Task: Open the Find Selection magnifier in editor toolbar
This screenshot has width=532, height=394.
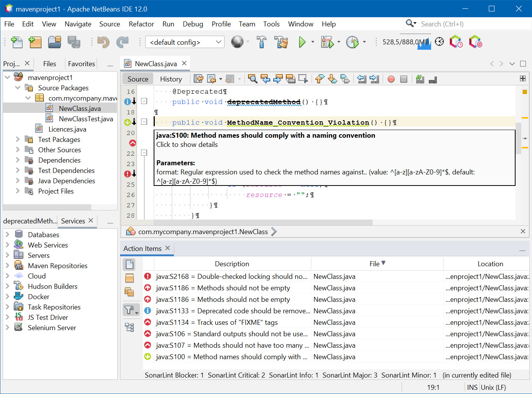Action: click(252, 79)
